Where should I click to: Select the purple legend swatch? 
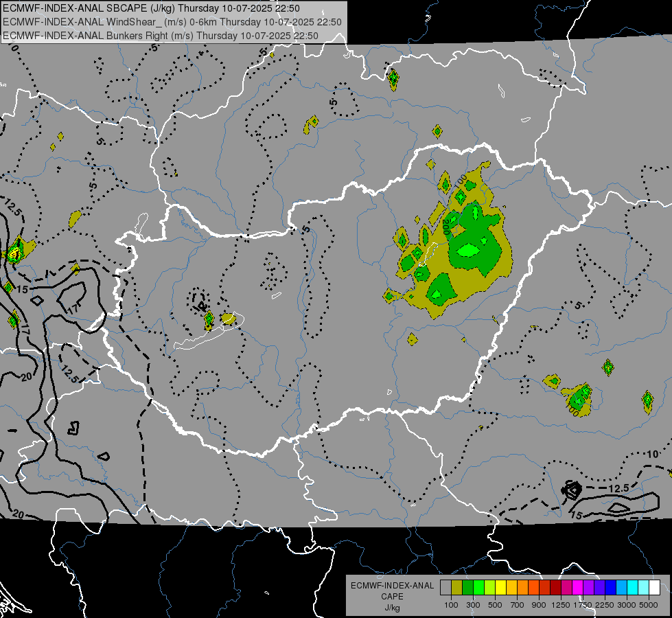[589, 588]
